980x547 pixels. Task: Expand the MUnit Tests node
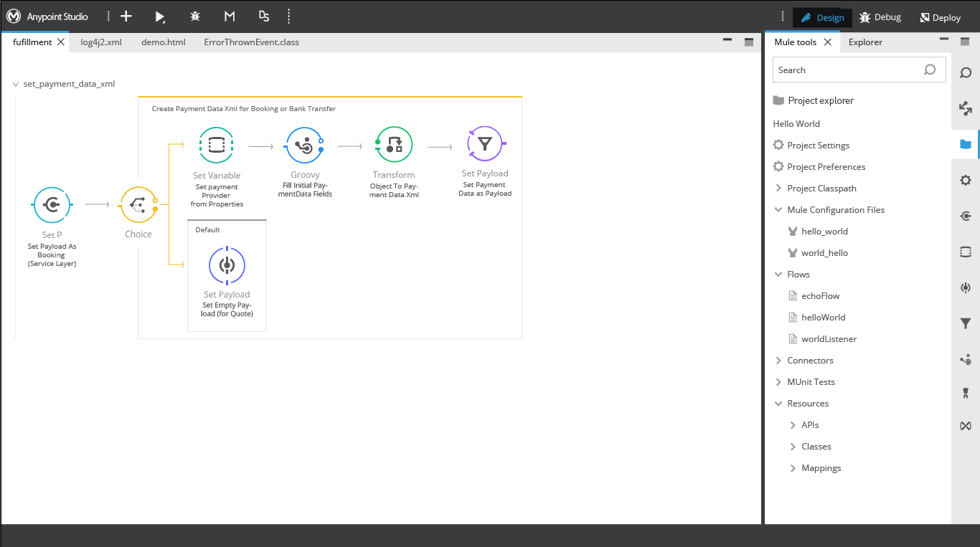point(778,381)
